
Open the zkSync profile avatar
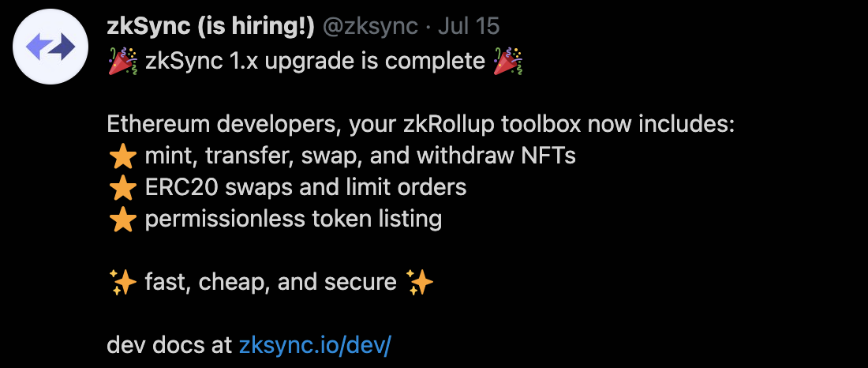point(51,47)
